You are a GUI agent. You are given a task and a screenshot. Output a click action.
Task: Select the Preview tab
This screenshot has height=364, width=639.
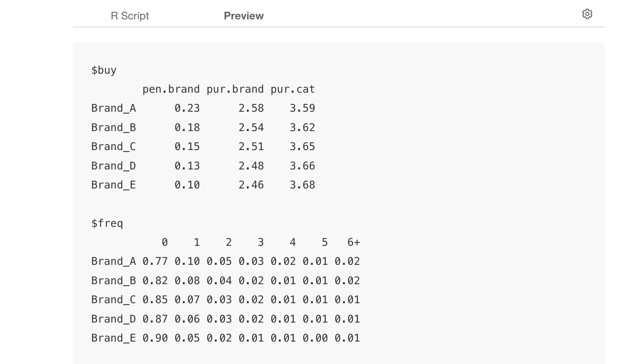(244, 16)
